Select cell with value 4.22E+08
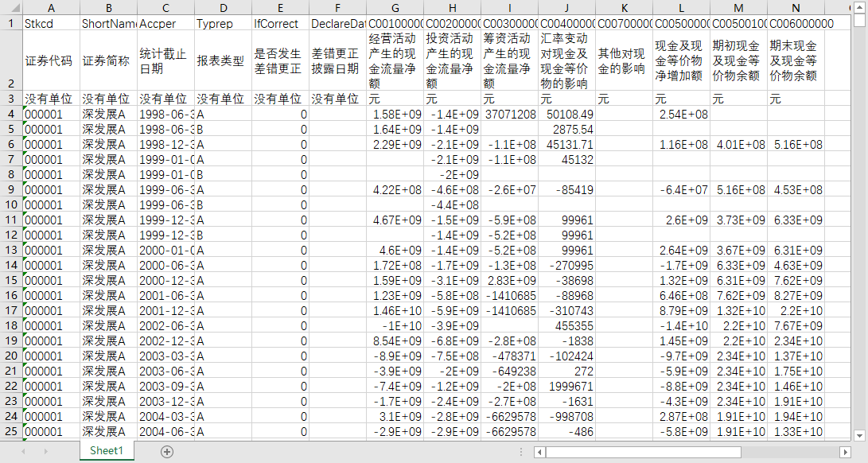 (x=395, y=190)
